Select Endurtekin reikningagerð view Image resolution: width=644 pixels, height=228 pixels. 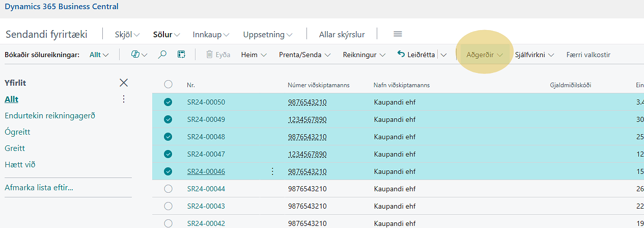(x=50, y=115)
